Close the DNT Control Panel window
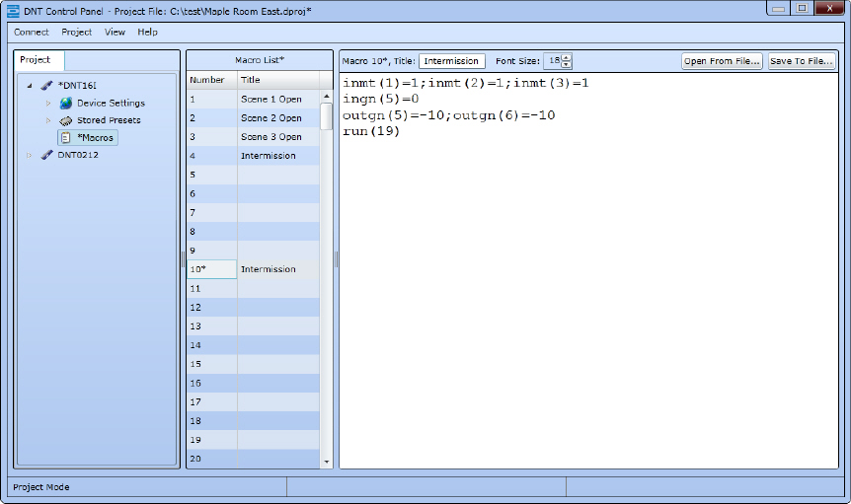This screenshot has height=504, width=851. tap(829, 8)
